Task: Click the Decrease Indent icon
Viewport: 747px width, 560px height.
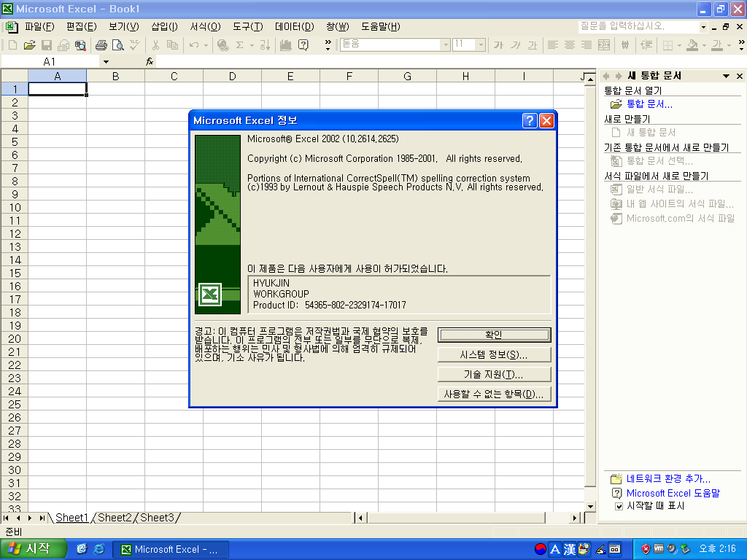Action: [646, 45]
